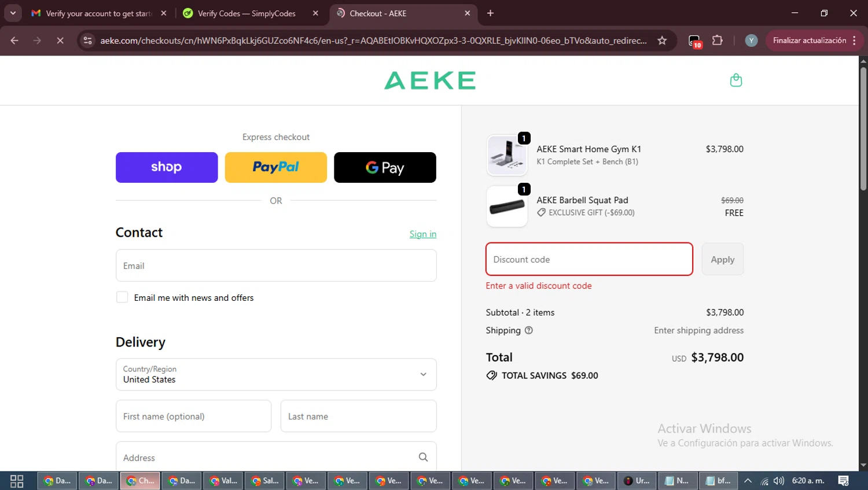Open the Ur... taskbar application
This screenshot has width=868, height=490.
pyautogui.click(x=637, y=481)
